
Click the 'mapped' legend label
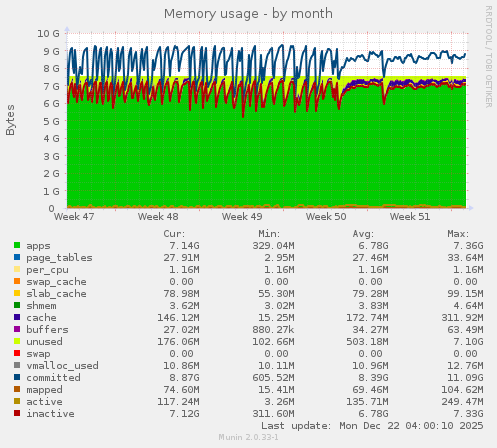(x=44, y=390)
